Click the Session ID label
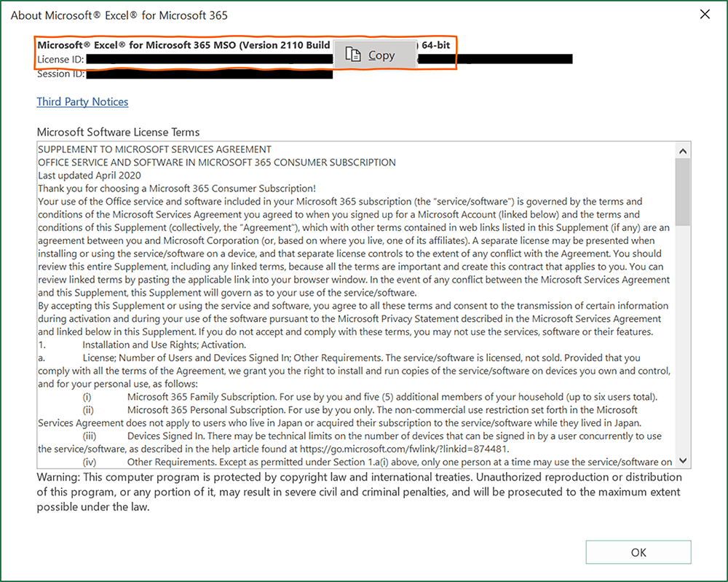Viewport: 728px width, 582px height. coord(61,74)
